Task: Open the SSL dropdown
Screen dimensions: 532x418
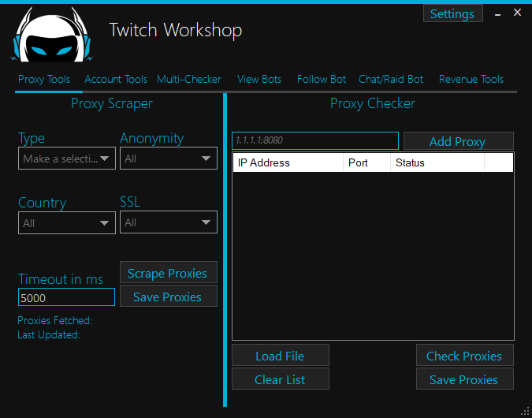Action: click(x=169, y=222)
